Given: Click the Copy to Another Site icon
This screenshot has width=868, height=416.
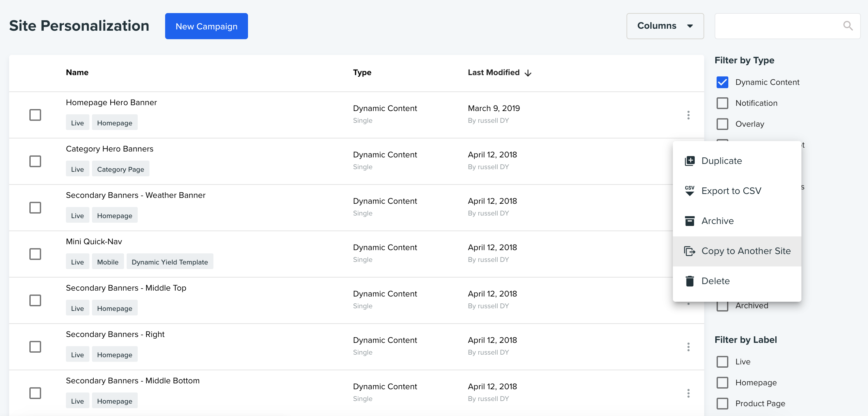Looking at the screenshot, I should 690,251.
